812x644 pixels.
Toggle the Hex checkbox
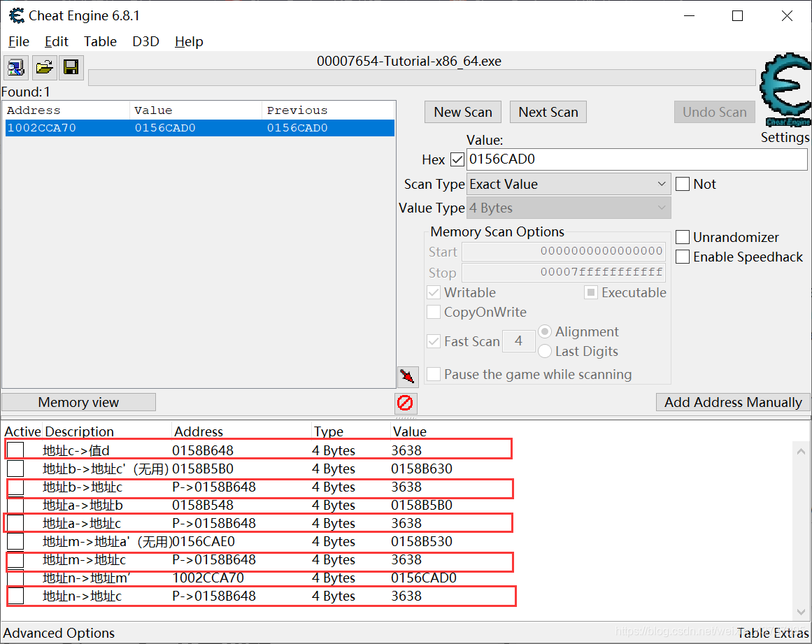457,159
